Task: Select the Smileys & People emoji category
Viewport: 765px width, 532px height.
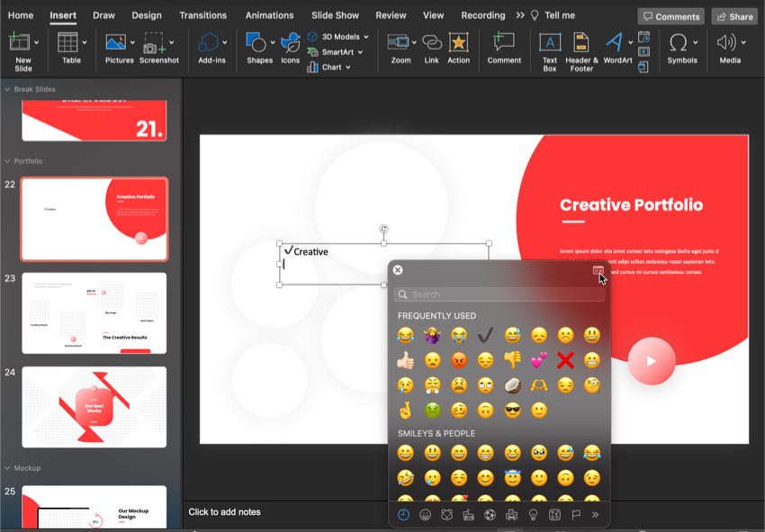Action: (425, 515)
